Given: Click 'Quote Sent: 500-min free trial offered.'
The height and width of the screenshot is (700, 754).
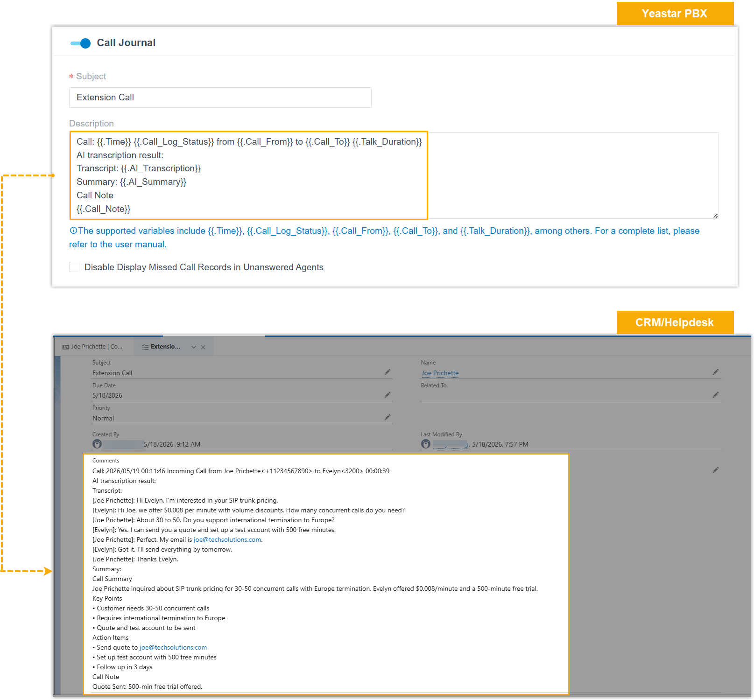Looking at the screenshot, I should click(147, 686).
